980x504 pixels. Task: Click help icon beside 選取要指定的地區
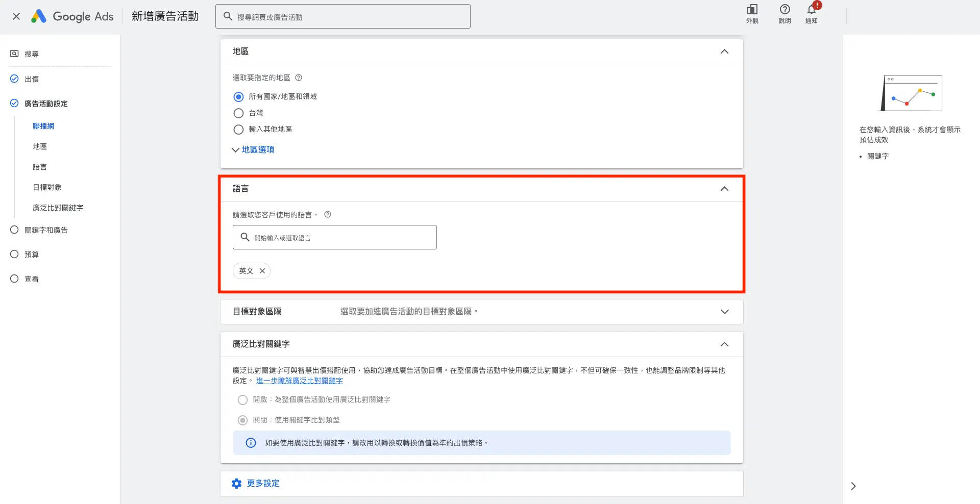pos(299,78)
